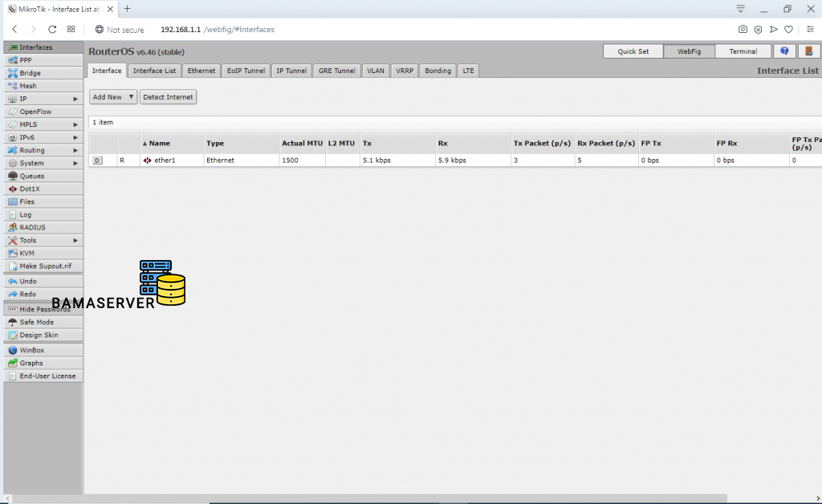Open the browser easy-setup menu icon
This screenshot has height=504, width=822.
(x=810, y=30)
